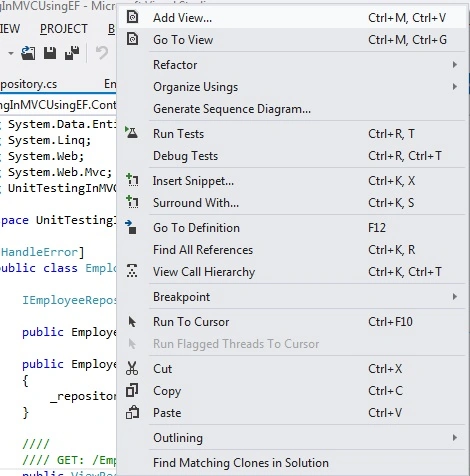The height and width of the screenshot is (476, 470).
Task: Click the Insert Snippet icon
Action: coord(132,180)
